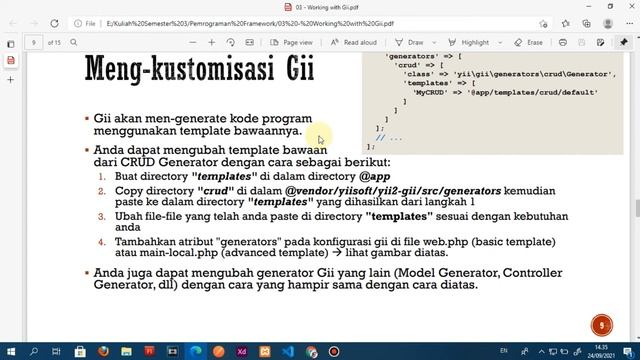Image resolution: width=640 pixels, height=360 pixels.
Task: Open Firefox from the taskbar
Action: tap(103, 351)
